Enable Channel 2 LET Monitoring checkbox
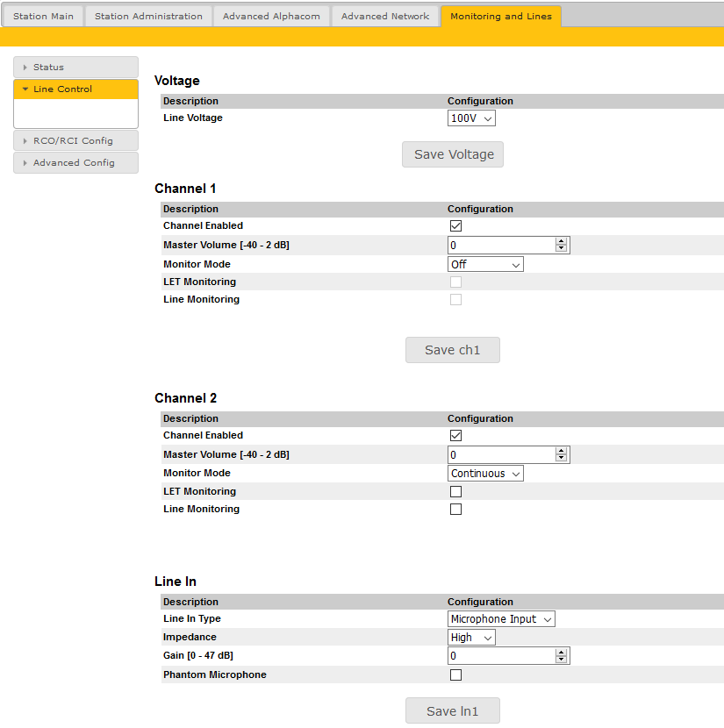The width and height of the screenshot is (724, 728). 455,492
